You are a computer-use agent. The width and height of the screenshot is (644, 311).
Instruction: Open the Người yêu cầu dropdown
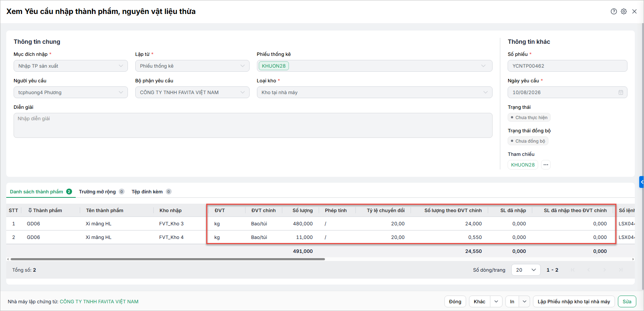pos(71,92)
